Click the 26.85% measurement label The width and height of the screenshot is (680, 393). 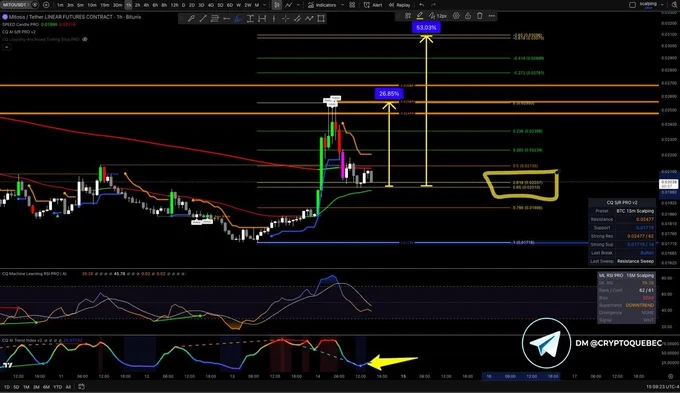pos(389,94)
